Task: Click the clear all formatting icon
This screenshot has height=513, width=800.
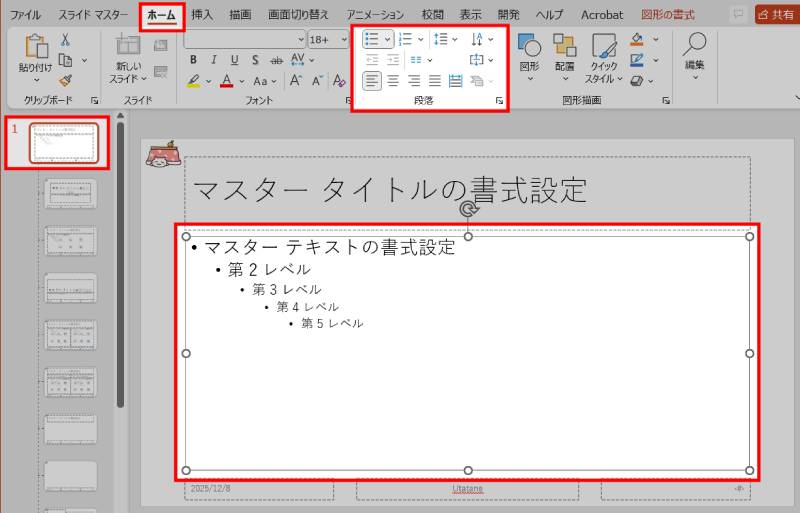Action: [x=339, y=81]
